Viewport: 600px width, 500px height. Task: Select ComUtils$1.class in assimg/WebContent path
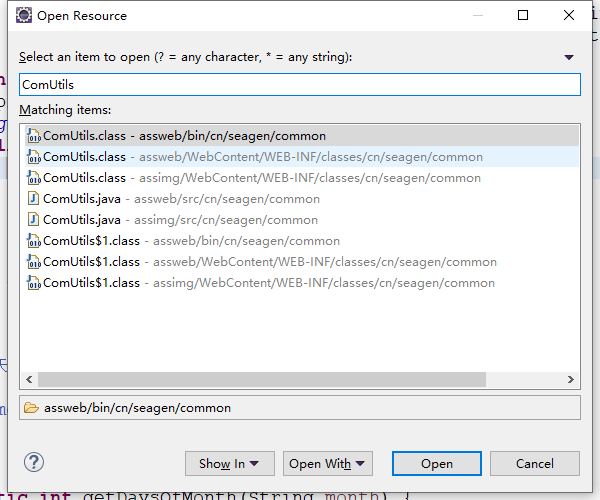302,283
